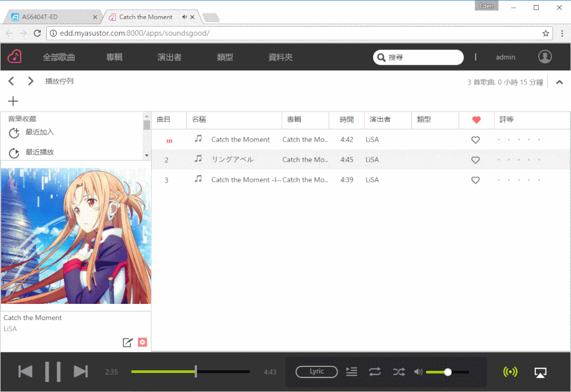Seek using the song progress bar
This screenshot has height=392, width=571.
(191, 371)
